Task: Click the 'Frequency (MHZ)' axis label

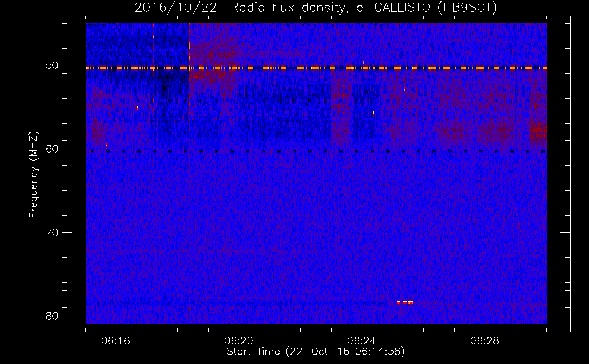Action: coord(33,175)
